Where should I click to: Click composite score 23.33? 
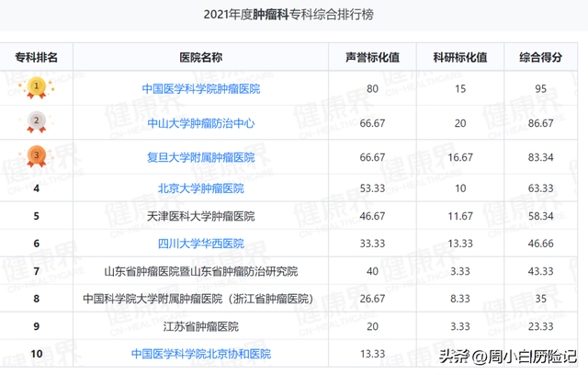[x=541, y=326]
